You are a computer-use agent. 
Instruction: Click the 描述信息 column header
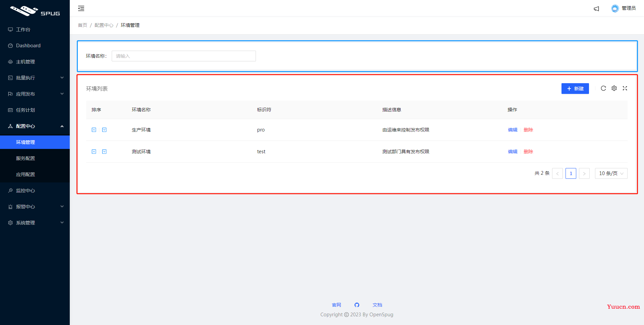pyautogui.click(x=392, y=110)
